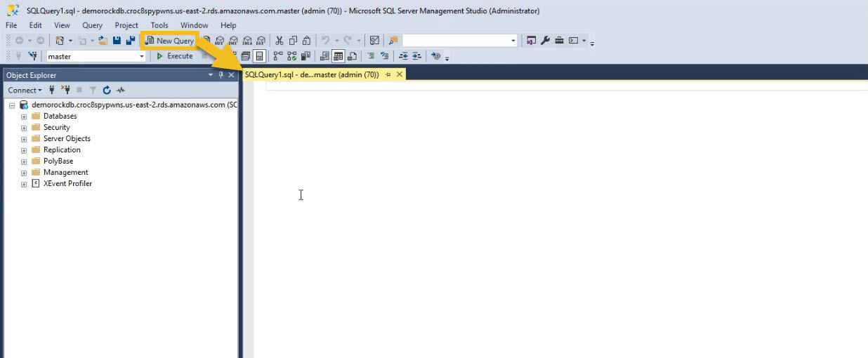868x358 pixels.
Task: Click the New Query toolbar button
Action: pos(169,41)
